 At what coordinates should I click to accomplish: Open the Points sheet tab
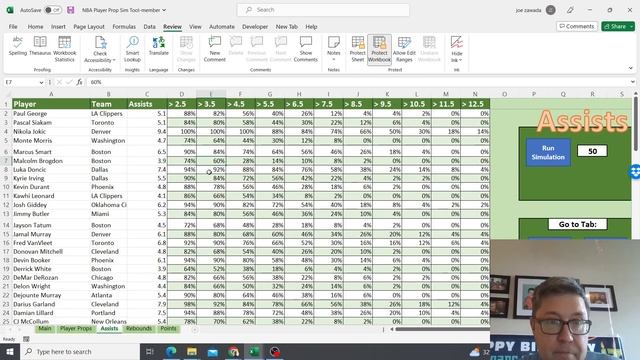168,329
